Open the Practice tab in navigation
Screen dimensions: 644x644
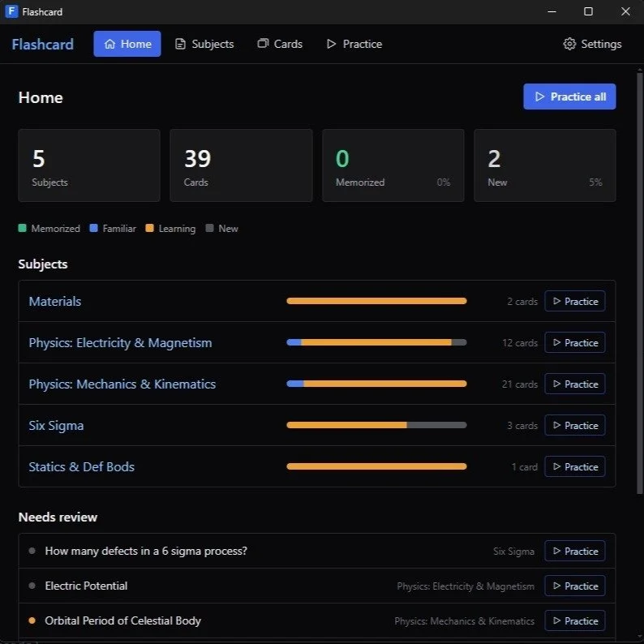[354, 44]
